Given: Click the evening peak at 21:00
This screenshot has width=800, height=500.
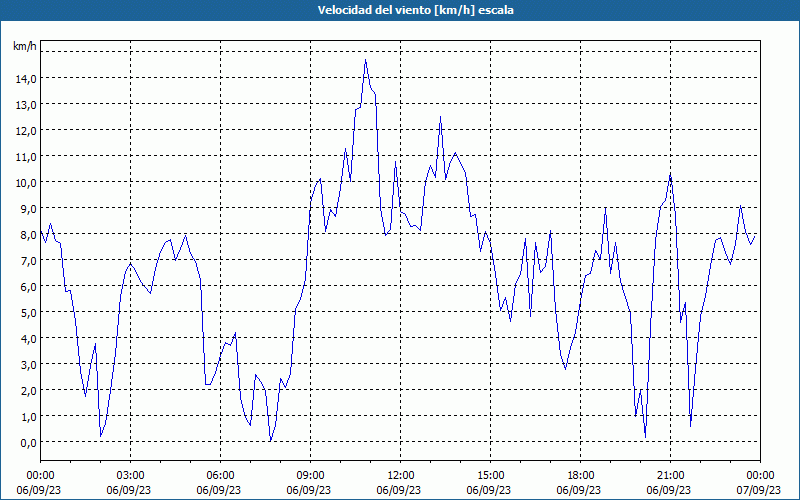Looking at the screenshot, I should tap(670, 174).
